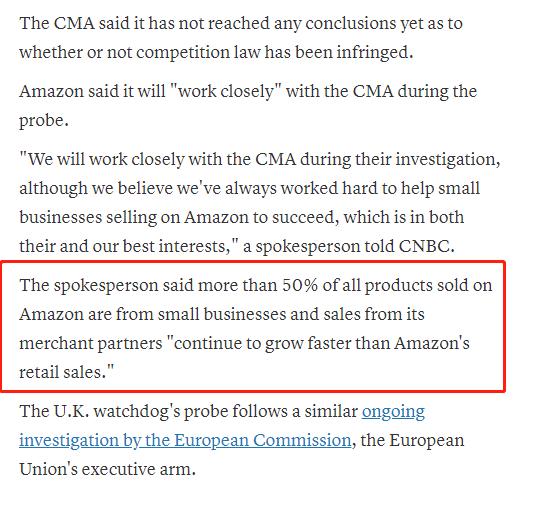Click the text 'Union's executive arm.'
540x507 pixels.
click(107, 469)
